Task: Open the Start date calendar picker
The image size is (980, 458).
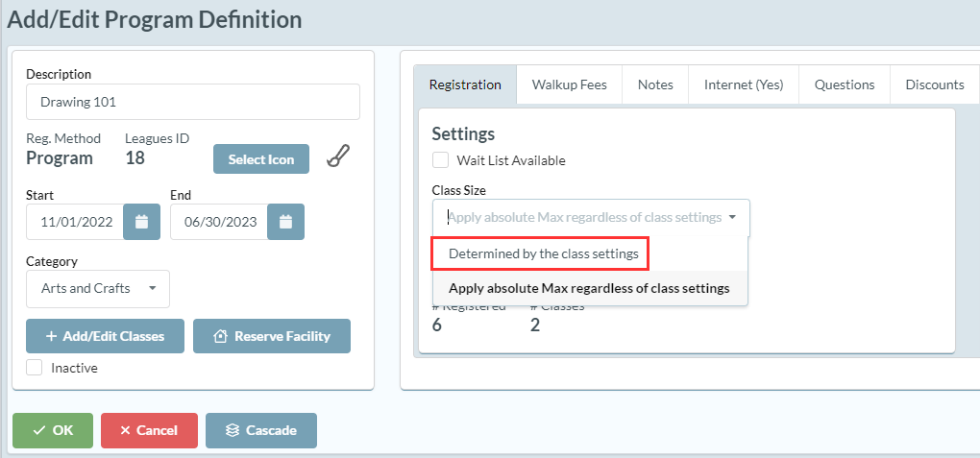Action: point(142,222)
